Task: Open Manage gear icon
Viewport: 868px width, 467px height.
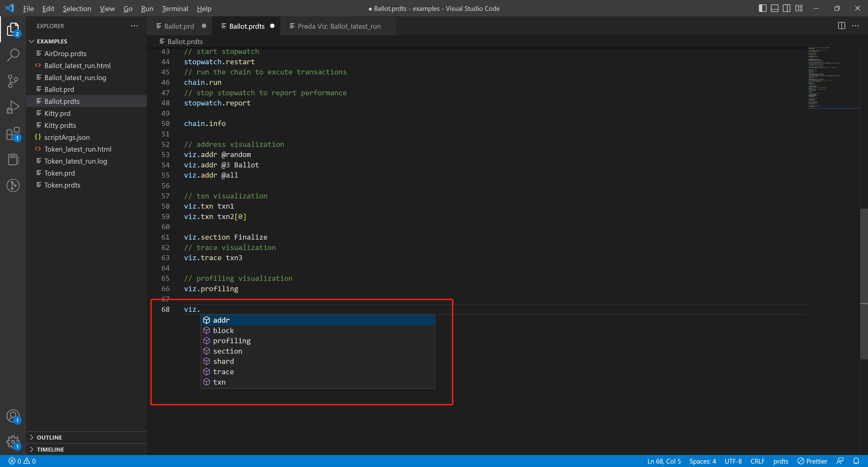Action: point(13,442)
